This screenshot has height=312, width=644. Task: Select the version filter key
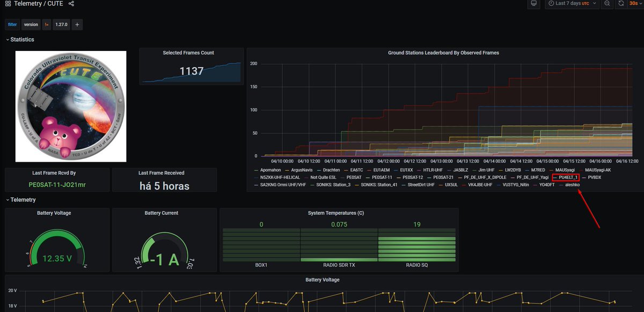31,24
